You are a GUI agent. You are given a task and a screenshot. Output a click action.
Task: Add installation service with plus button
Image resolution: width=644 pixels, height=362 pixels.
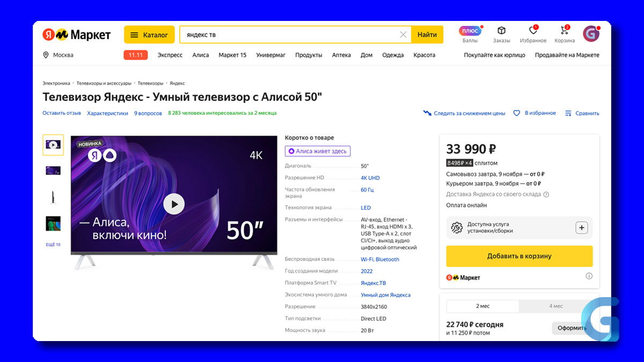click(582, 227)
